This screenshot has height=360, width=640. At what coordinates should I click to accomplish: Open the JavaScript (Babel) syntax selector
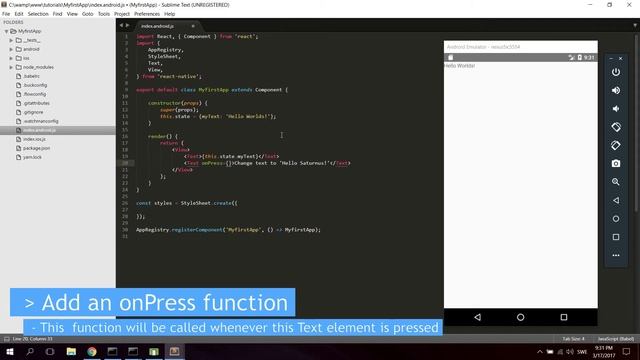pyautogui.click(x=616, y=339)
